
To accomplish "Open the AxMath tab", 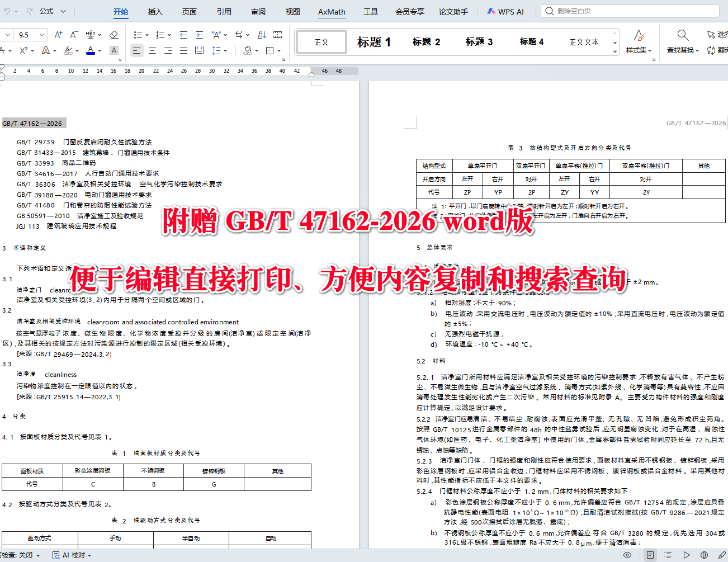I will point(331,11).
